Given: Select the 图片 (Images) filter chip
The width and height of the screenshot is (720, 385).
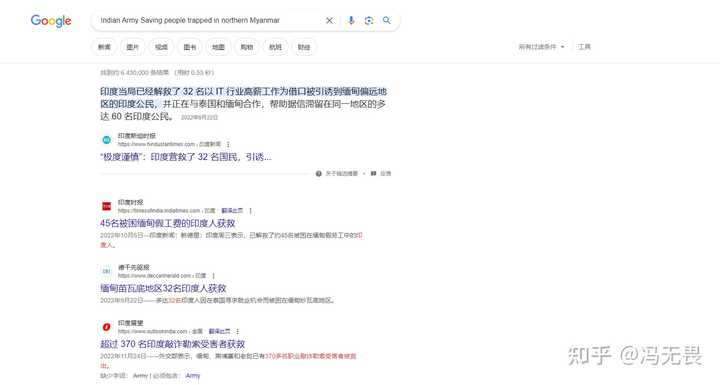Looking at the screenshot, I should coord(133,47).
